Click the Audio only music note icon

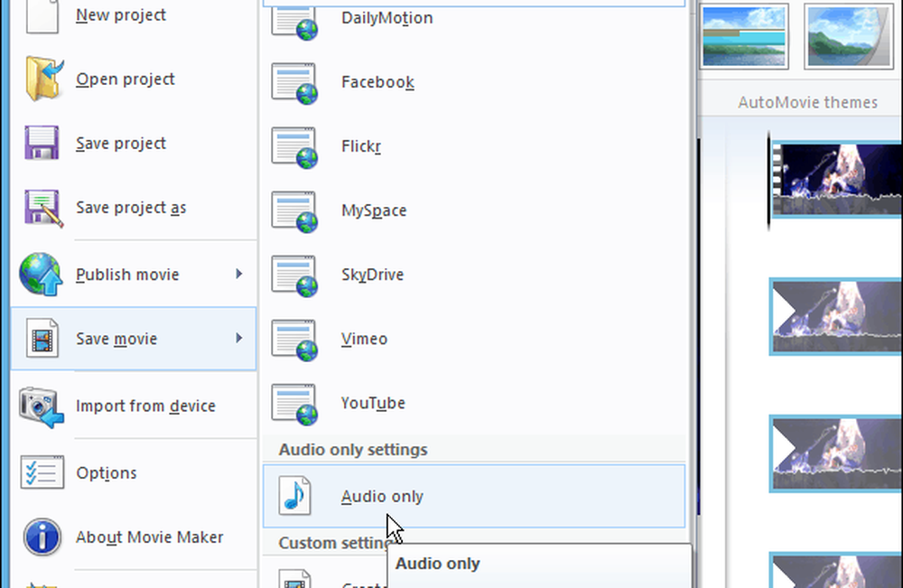pos(294,496)
